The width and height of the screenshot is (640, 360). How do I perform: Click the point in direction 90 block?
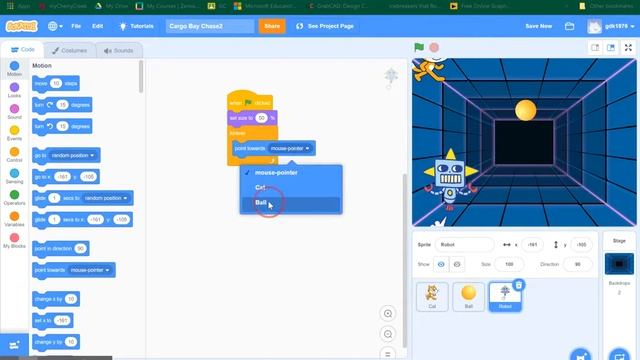click(60, 249)
